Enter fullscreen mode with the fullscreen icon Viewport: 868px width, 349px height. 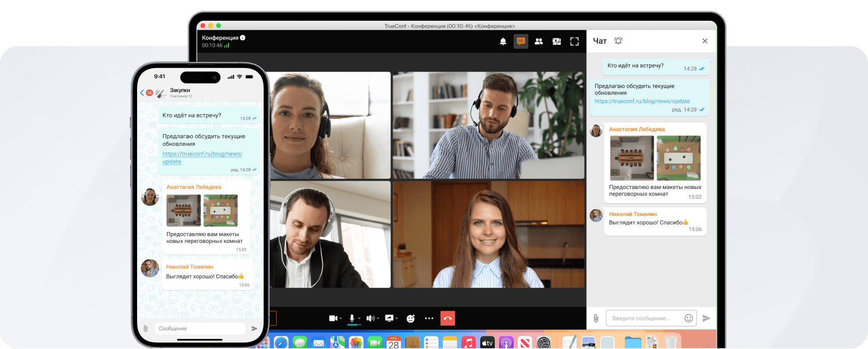(x=574, y=42)
